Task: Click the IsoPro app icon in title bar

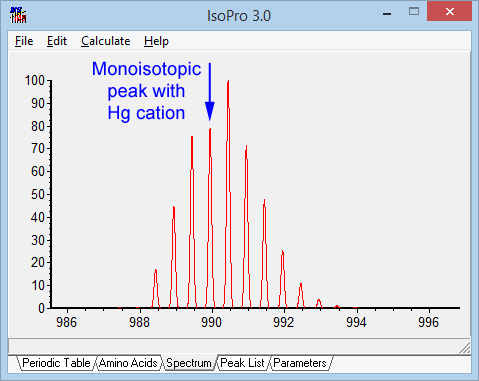Action: tap(18, 15)
